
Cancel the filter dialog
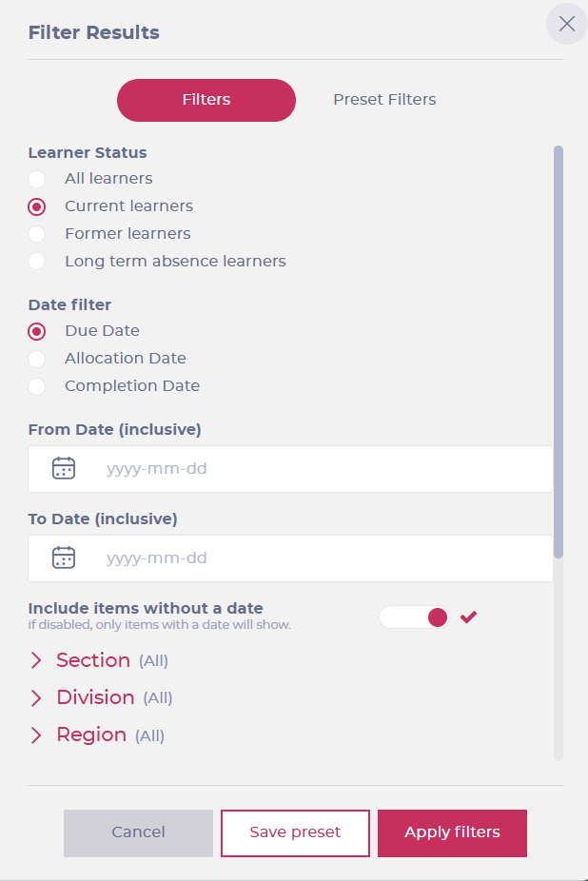tap(138, 832)
